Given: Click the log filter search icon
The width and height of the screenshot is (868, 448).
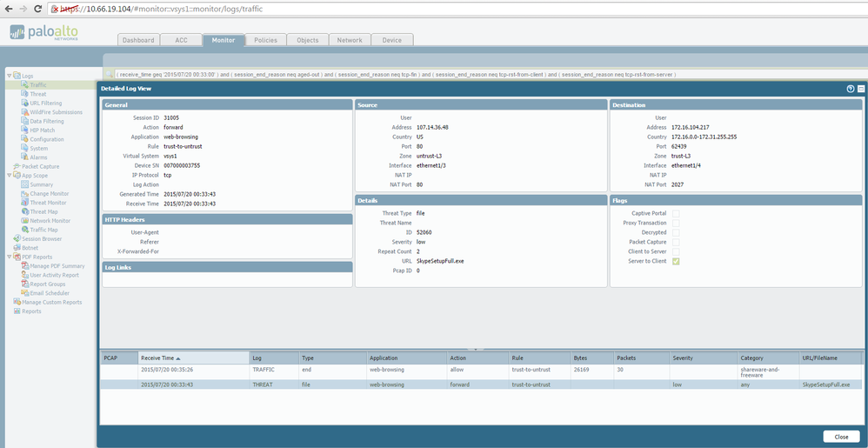Looking at the screenshot, I should pyautogui.click(x=109, y=74).
